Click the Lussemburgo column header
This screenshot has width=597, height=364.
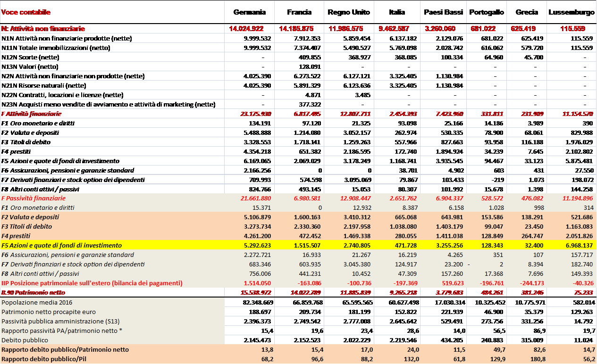[x=571, y=12]
